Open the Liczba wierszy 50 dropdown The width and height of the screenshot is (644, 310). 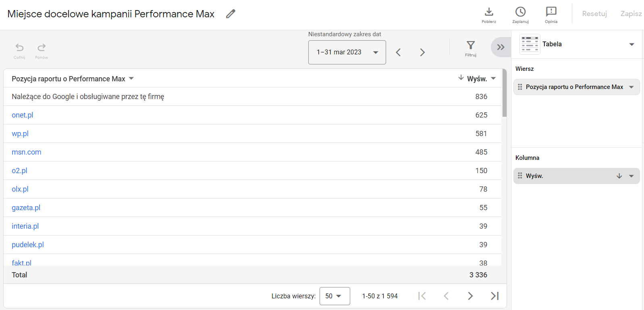[334, 296]
